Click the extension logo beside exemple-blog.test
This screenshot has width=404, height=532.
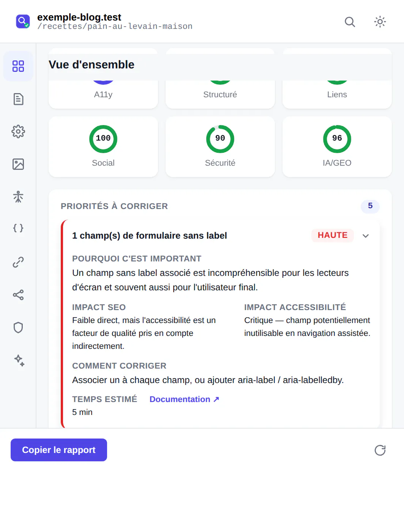(x=23, y=22)
